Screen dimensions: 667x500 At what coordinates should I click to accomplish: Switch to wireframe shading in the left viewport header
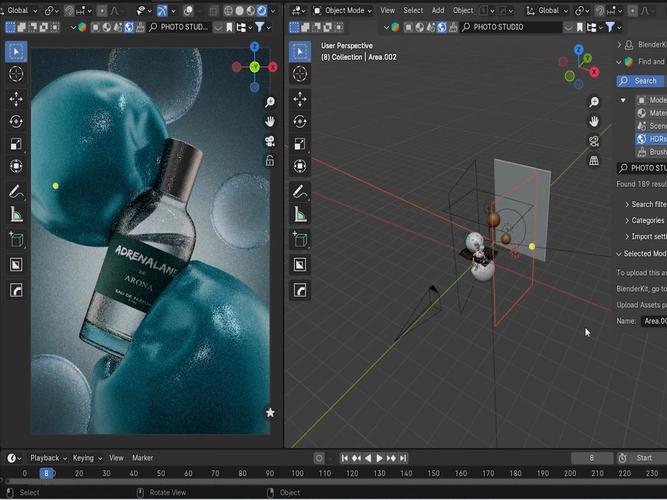pos(228,10)
